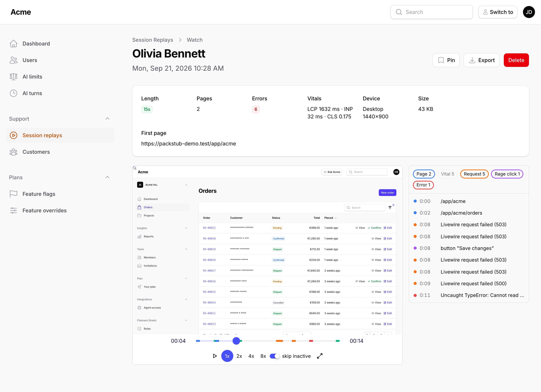Collapse Insights group in the replay sidebar
This screenshot has width=541, height=392.
[186, 228]
